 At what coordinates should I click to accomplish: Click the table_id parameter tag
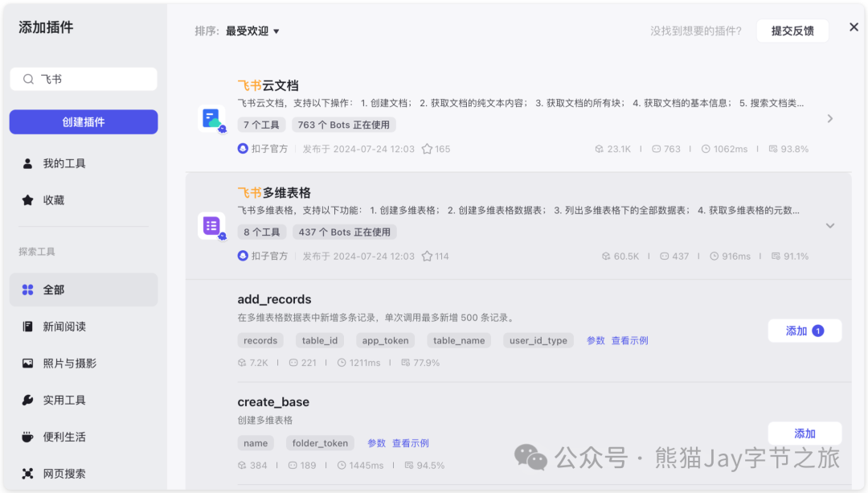tap(319, 341)
